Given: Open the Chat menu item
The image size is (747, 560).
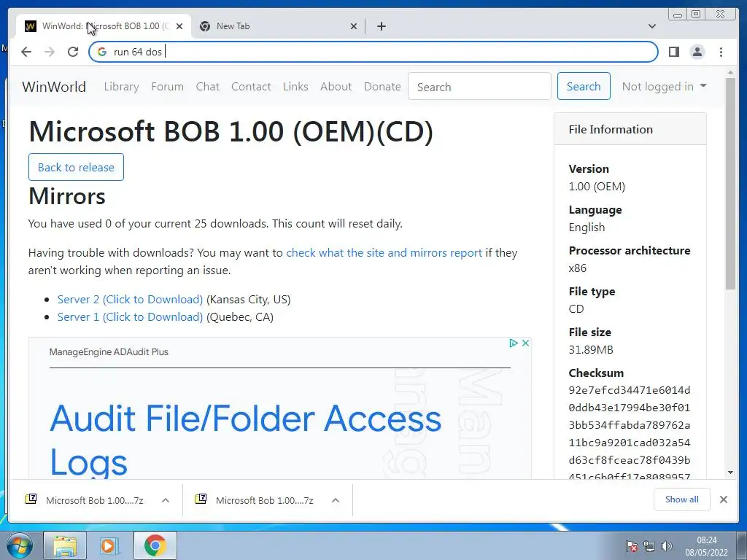Looking at the screenshot, I should pyautogui.click(x=208, y=87).
